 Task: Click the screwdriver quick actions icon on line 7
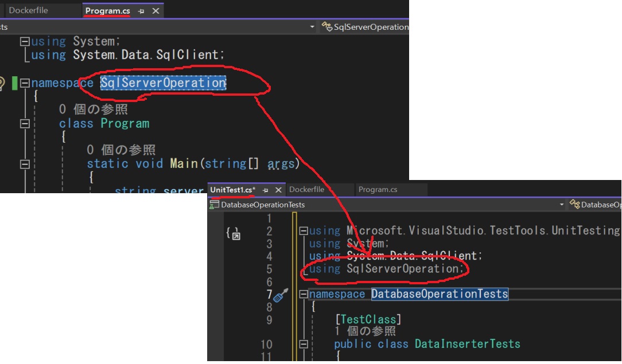tap(281, 295)
